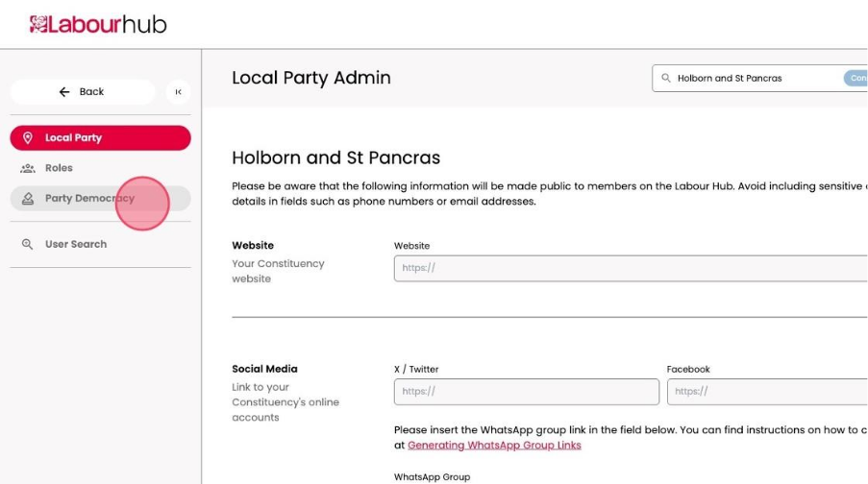Select the User Search text label
This screenshot has height=484, width=868.
click(x=76, y=245)
